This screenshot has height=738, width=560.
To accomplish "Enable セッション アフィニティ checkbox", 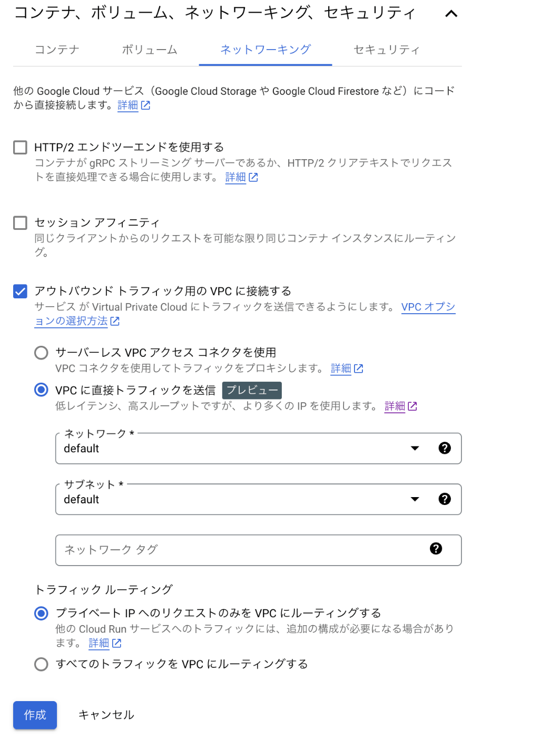I will coord(20,222).
